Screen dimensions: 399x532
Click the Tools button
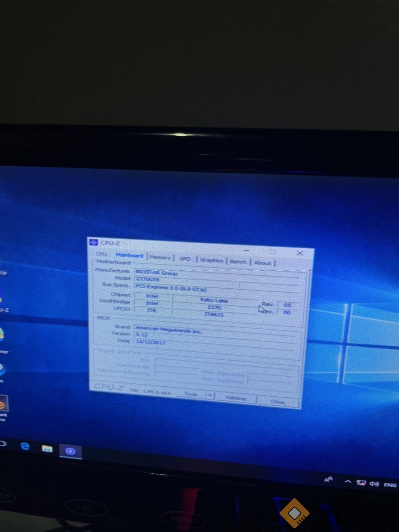point(190,395)
